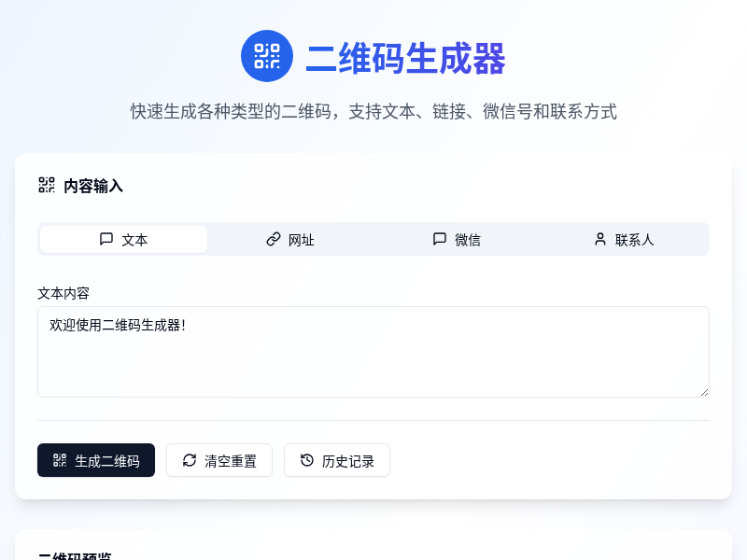Click the 内容输入 section heading
The image size is (747, 560).
[x=93, y=186]
